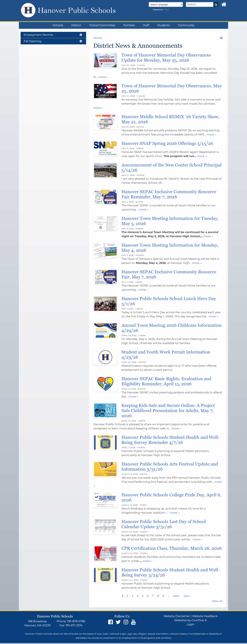Select Employment Permits sidebar item

tap(53, 35)
